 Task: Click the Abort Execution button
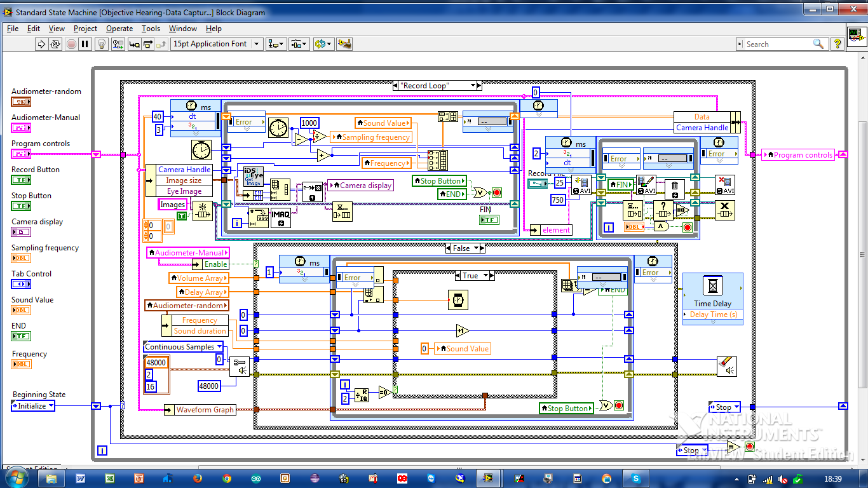[x=71, y=44]
